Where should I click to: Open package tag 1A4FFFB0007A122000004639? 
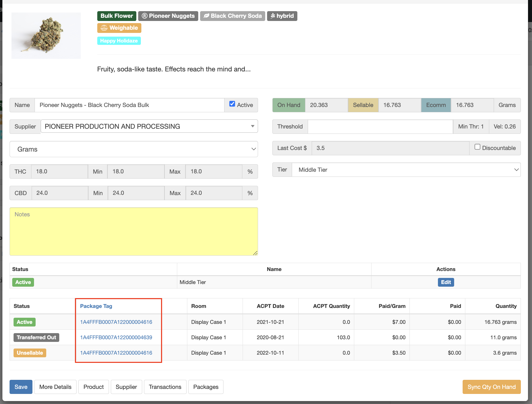pos(116,337)
